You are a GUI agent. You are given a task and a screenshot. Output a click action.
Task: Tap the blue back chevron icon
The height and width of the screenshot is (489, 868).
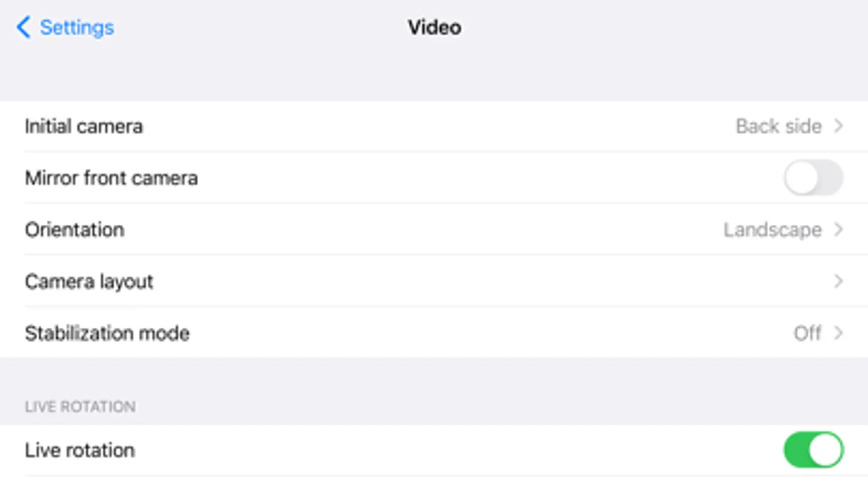(x=23, y=27)
